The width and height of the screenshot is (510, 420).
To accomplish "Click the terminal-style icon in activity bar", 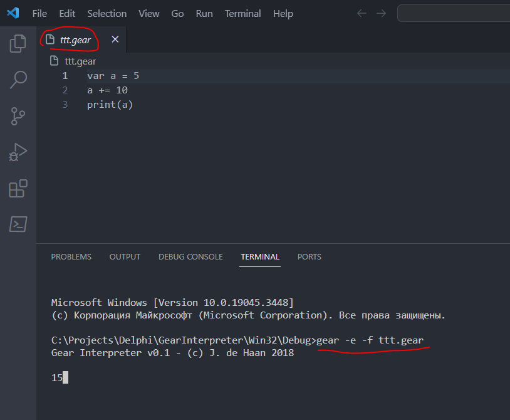I will tap(18, 224).
